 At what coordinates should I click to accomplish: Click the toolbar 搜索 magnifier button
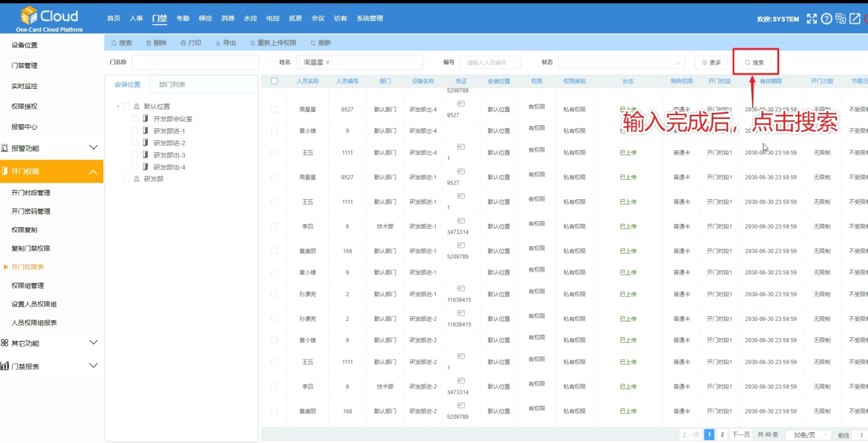(x=122, y=43)
